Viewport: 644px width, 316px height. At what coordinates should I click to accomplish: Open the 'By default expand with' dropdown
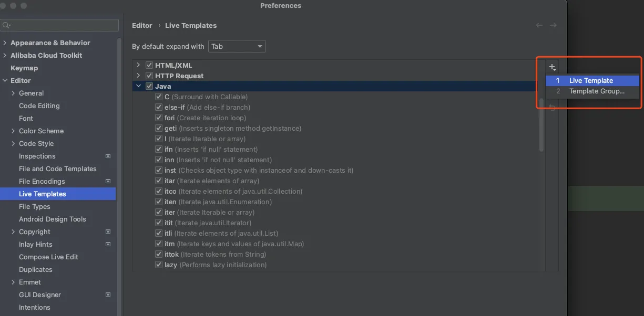click(237, 46)
